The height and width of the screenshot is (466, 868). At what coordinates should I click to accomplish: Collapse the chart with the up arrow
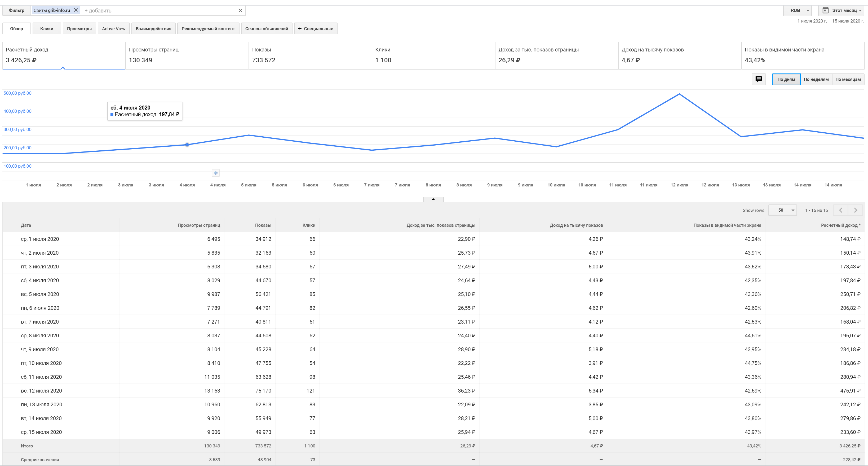point(433,199)
